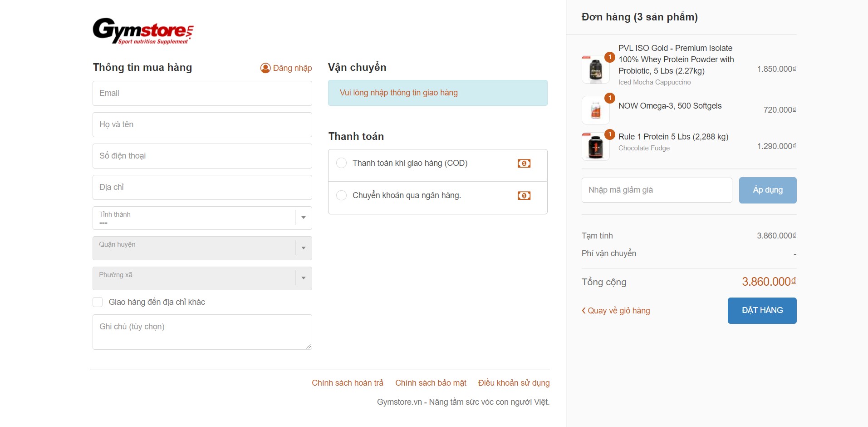Focus the Họ và tên field
868x427 pixels.
click(x=202, y=124)
